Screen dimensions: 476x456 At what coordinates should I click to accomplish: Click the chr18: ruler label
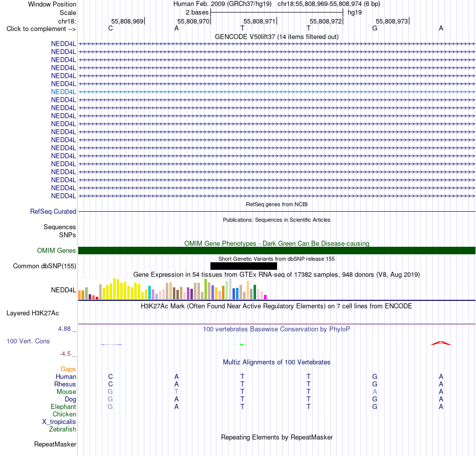[67, 21]
